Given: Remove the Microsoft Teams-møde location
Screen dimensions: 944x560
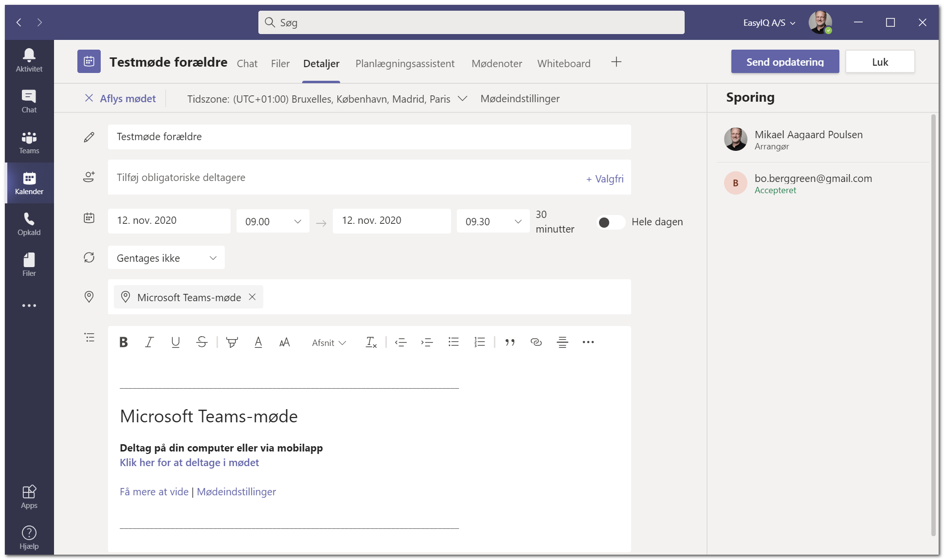Looking at the screenshot, I should point(252,297).
